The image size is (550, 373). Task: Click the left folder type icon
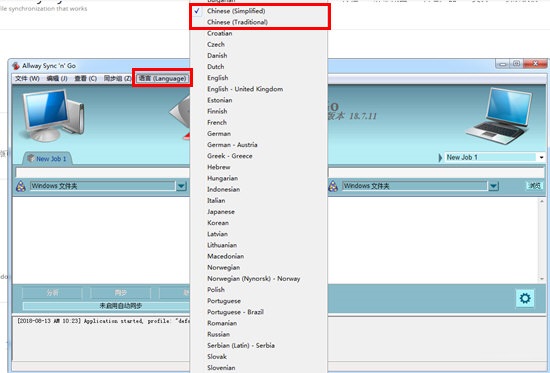point(21,186)
